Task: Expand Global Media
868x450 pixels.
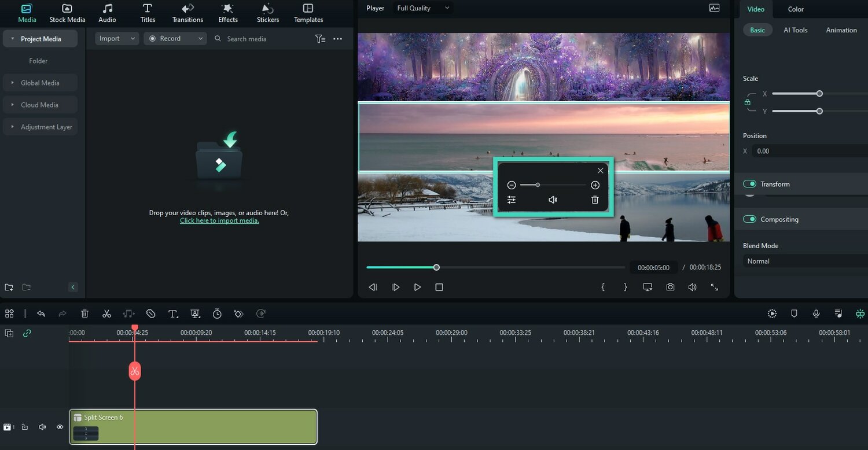Action: tap(12, 83)
